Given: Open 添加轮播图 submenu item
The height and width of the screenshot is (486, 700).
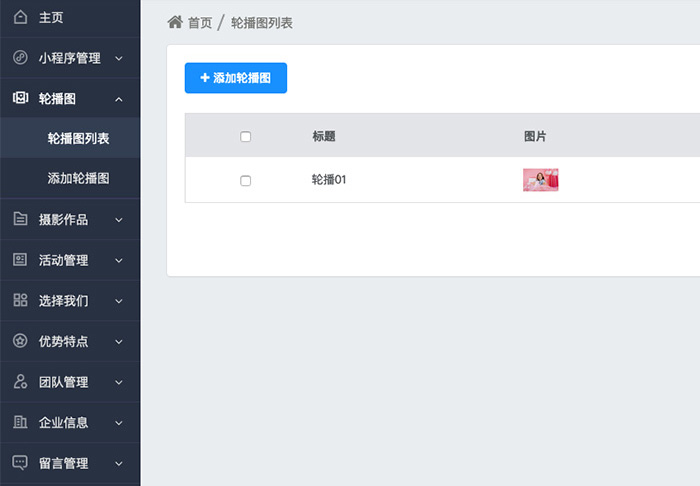Looking at the screenshot, I should coord(78,179).
